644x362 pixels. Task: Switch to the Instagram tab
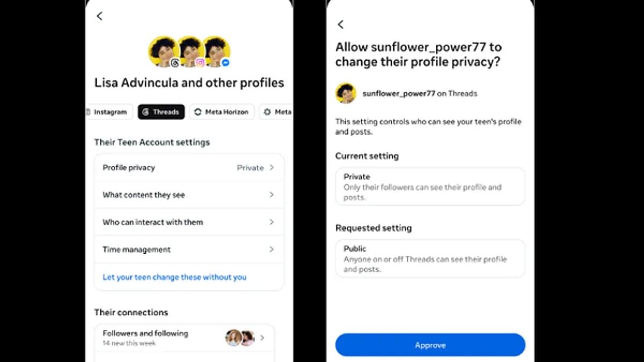[x=108, y=112]
